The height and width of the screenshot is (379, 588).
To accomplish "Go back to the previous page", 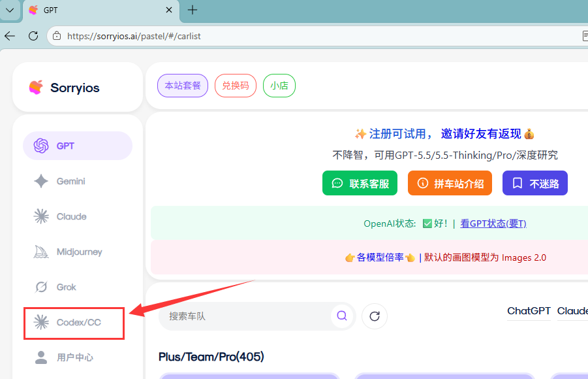I will (x=10, y=36).
